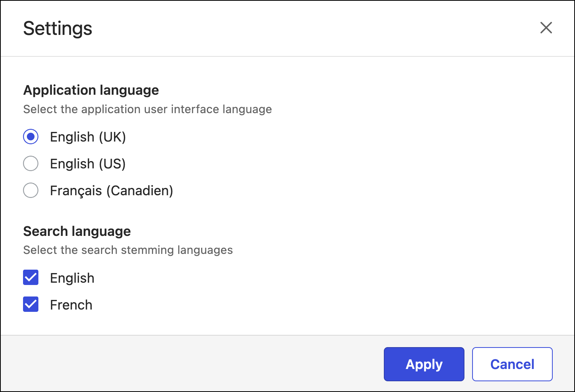Toggle the English search language checkbox
Image resolution: width=575 pixels, height=392 pixels.
(x=31, y=278)
